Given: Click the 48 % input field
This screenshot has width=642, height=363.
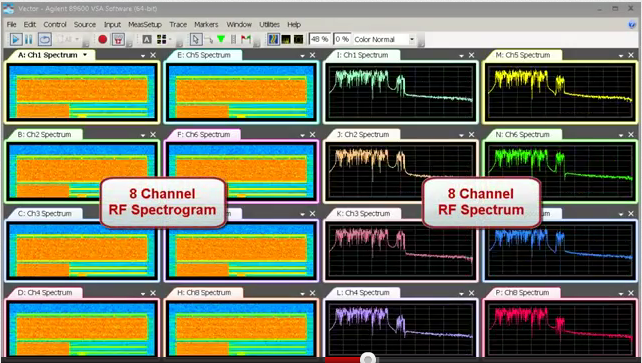Looking at the screenshot, I should click(320, 39).
